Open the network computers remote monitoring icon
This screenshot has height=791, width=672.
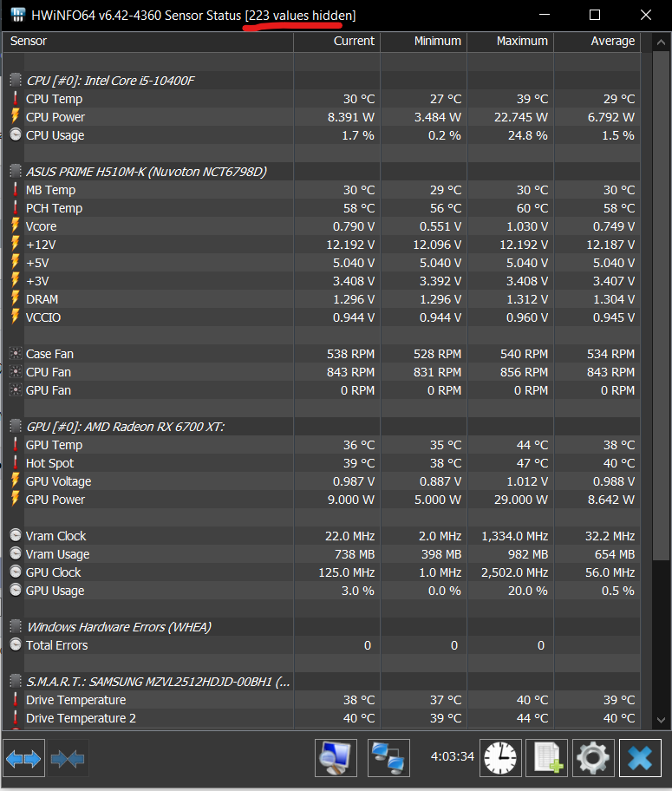(388, 758)
